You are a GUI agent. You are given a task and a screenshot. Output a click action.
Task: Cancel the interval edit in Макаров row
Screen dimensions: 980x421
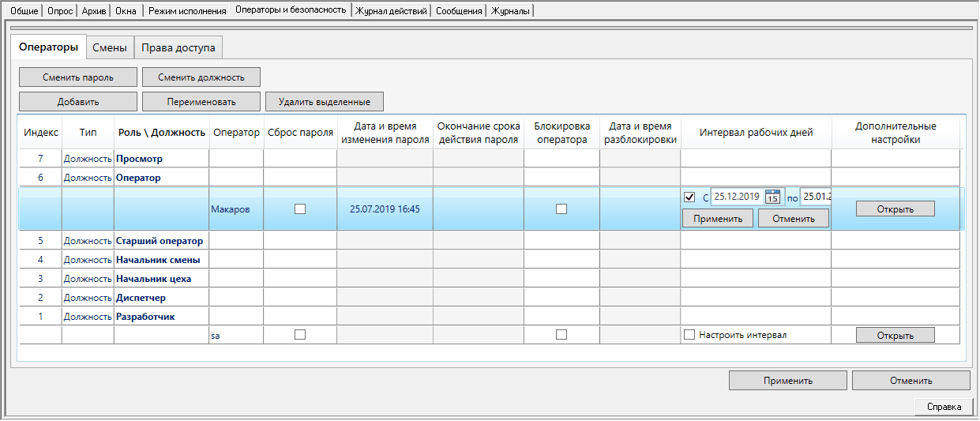(x=794, y=219)
